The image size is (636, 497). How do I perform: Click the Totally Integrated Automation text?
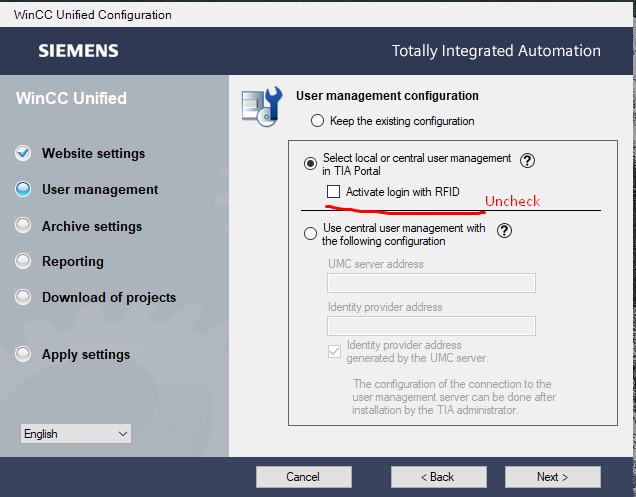pos(496,51)
